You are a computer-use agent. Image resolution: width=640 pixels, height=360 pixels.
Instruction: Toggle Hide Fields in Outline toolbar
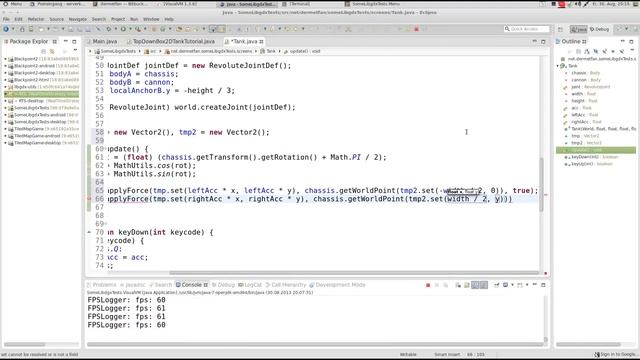coord(596,51)
